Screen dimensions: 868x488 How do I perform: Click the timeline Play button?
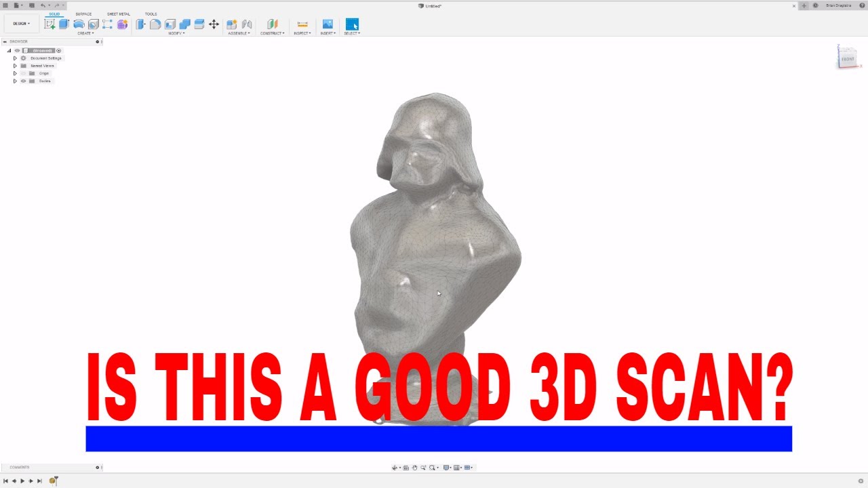pos(22,481)
